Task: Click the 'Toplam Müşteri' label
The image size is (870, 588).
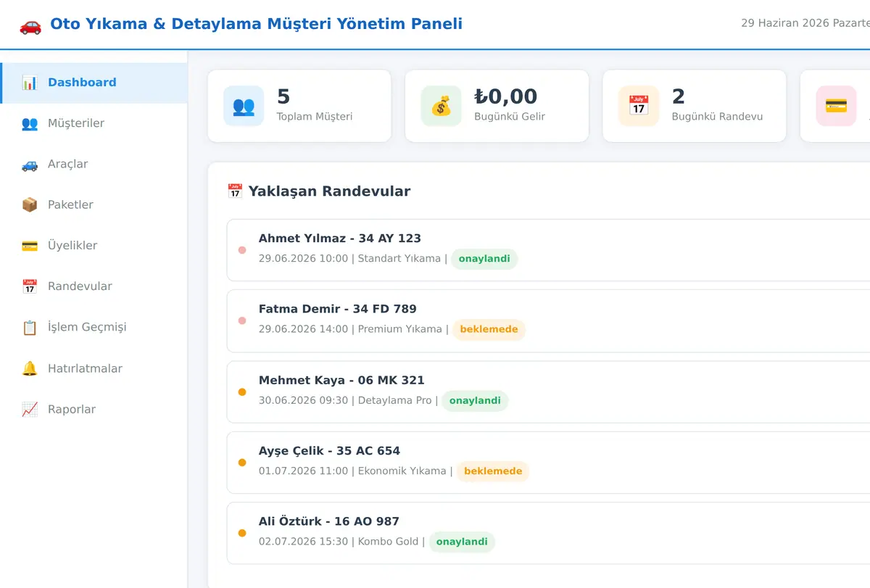Action: 315,117
